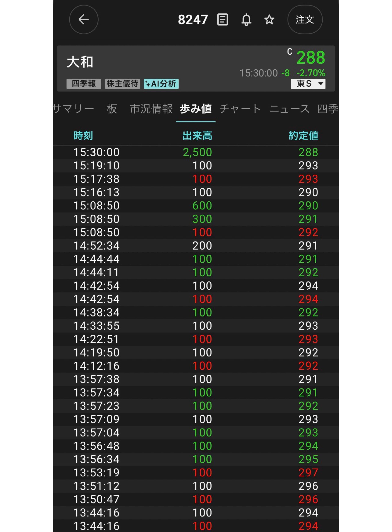Tap the current price 288 in the header
Viewport: 392px width, 532px height.
311,58
